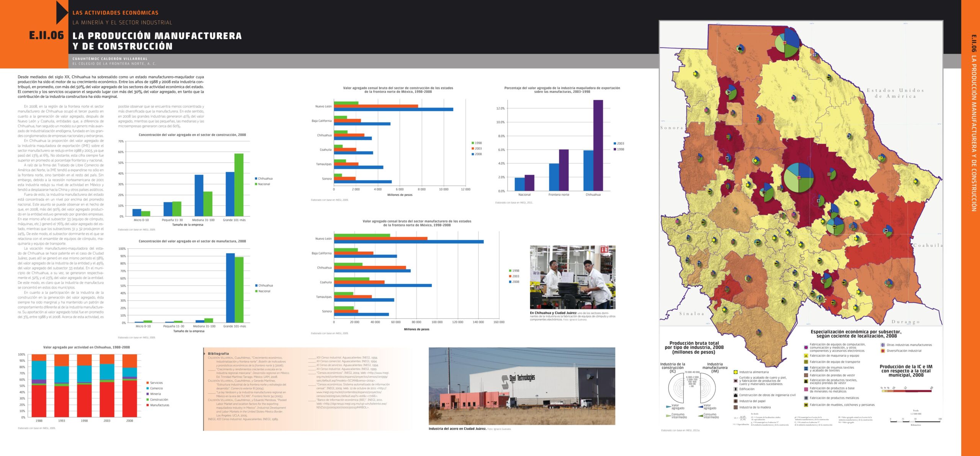Click the factory workers photo
This screenshot has width=980, height=456.
coord(572,277)
